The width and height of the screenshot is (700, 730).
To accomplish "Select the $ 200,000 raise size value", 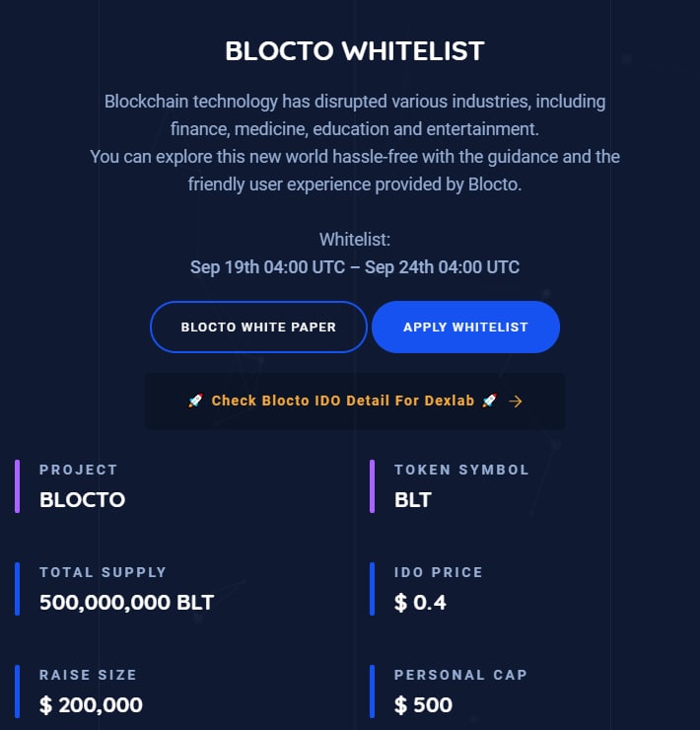I will 91,705.
